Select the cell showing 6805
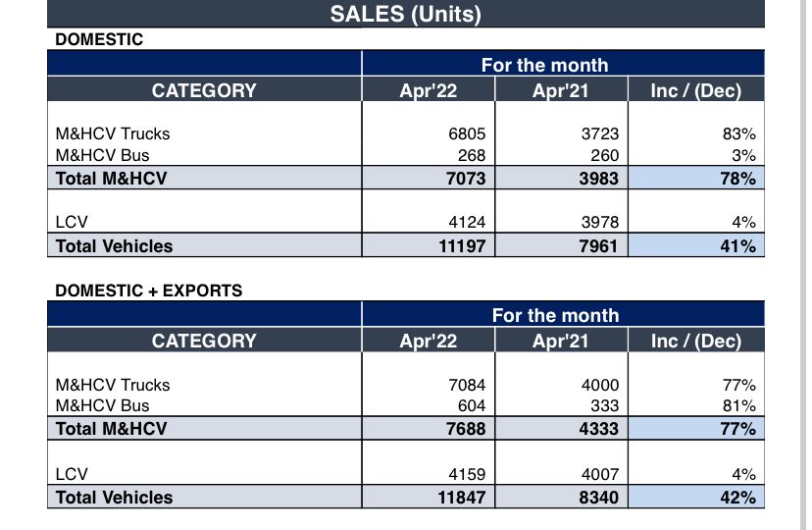Screen dimensions: 812x530 [x=466, y=133]
